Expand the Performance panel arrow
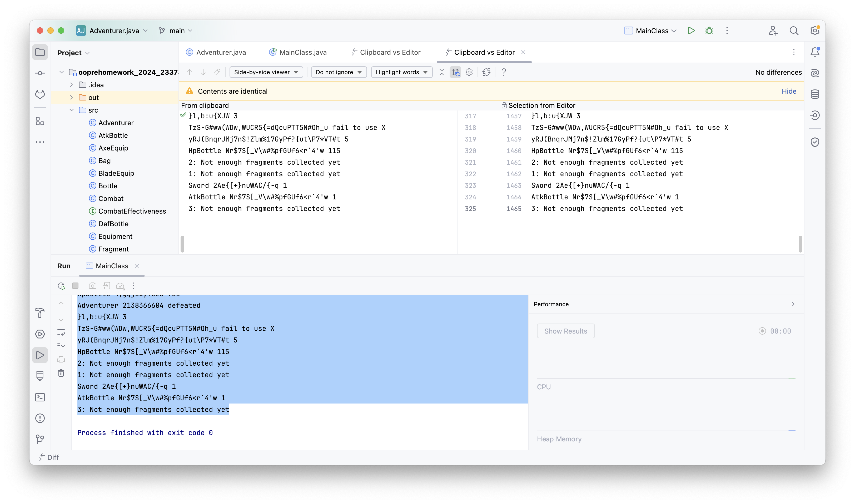Screen dimensions: 855x504 [x=793, y=304]
